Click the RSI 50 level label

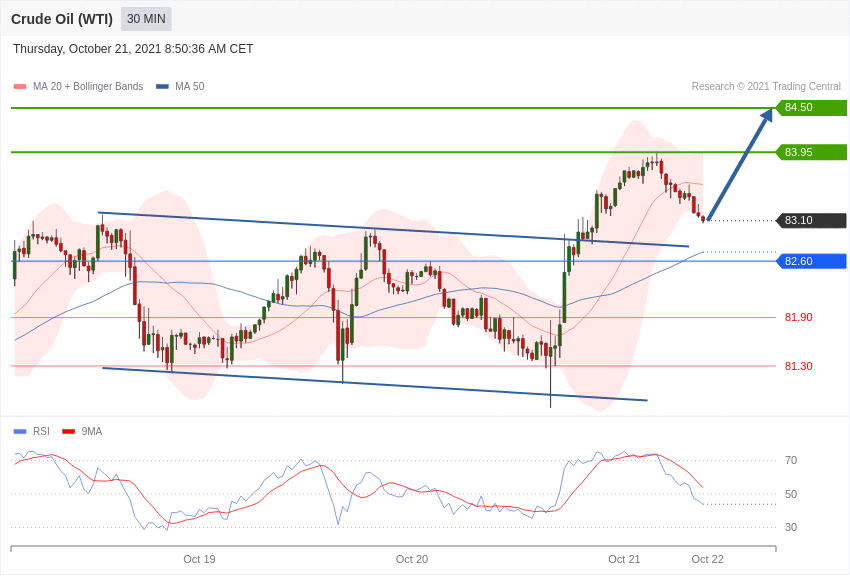[791, 494]
